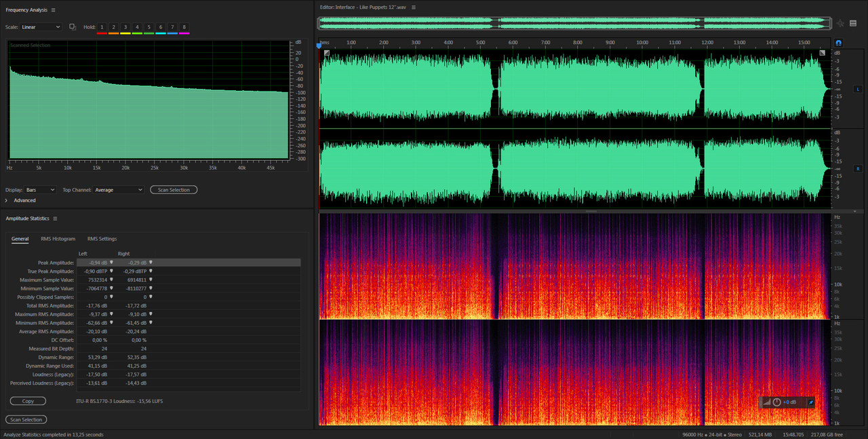Click the 'ITU-R BS.1770-3 Loudness' readout
Screen dimensions: 868x439
click(120, 401)
